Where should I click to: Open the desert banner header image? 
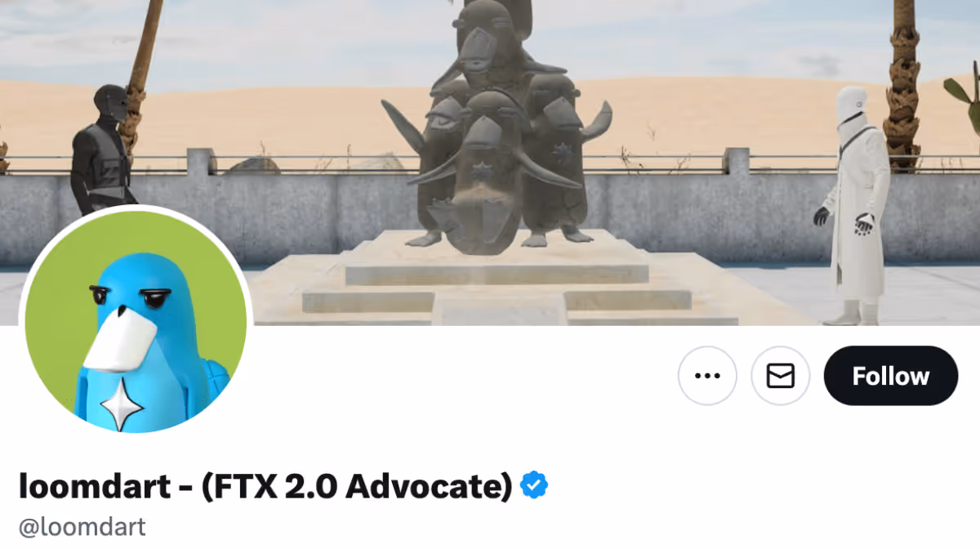click(x=490, y=163)
